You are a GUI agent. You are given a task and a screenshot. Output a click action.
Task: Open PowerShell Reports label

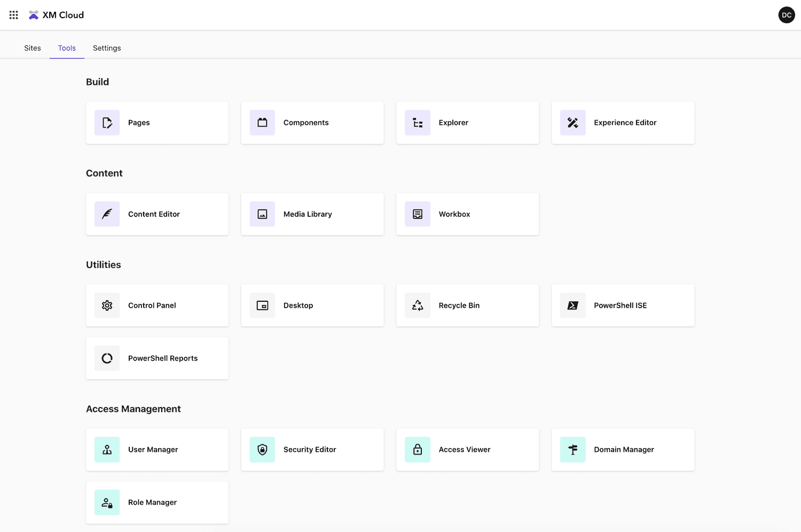coord(163,358)
